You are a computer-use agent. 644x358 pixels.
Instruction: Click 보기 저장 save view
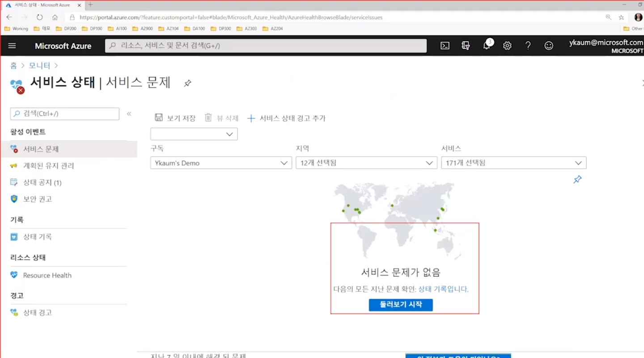click(x=175, y=118)
